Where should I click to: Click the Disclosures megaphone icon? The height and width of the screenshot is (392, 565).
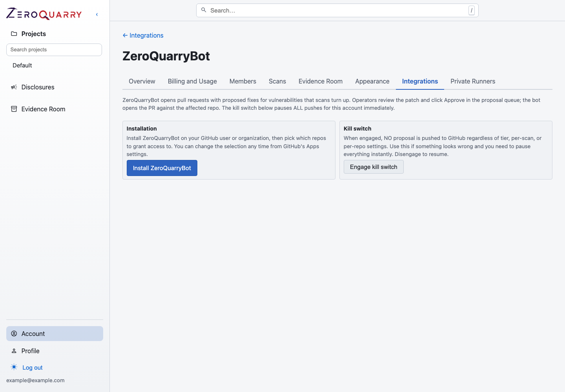[14, 87]
